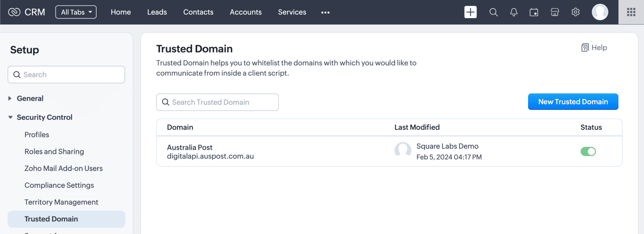Image resolution: width=644 pixels, height=234 pixels.
Task: Open Territory Management
Action: pyautogui.click(x=61, y=202)
